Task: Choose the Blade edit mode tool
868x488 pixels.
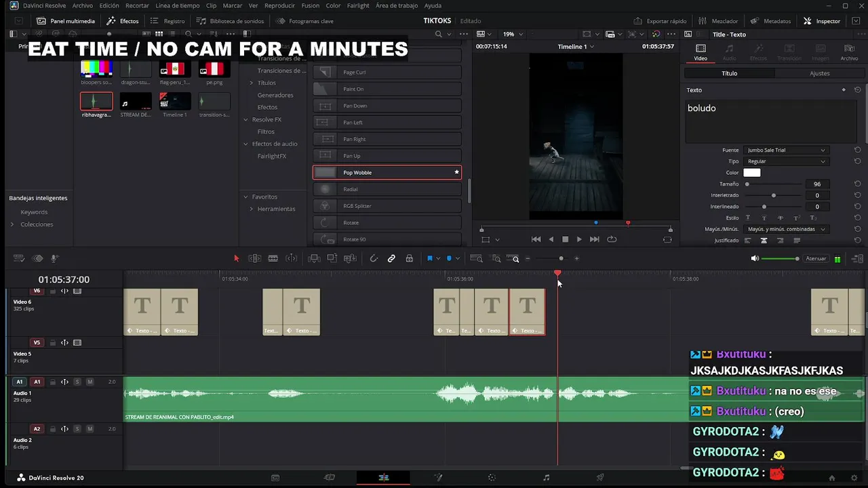Action: [273, 258]
